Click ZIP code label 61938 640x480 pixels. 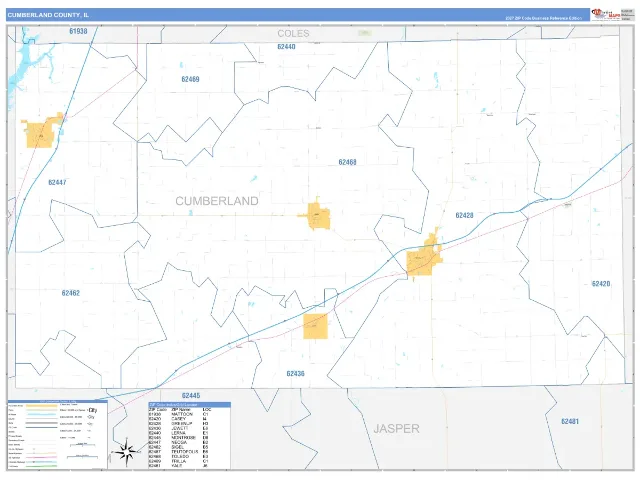coord(78,31)
